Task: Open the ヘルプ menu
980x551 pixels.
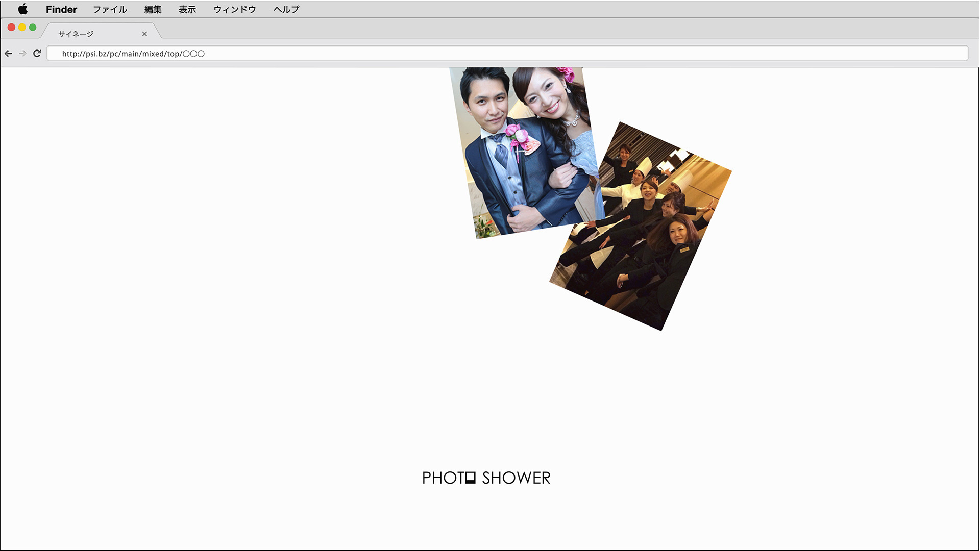Action: click(x=286, y=9)
